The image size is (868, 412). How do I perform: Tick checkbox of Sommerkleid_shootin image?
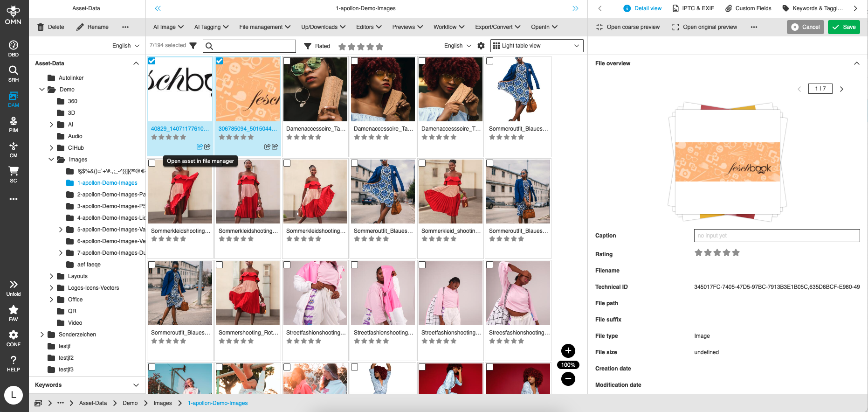tap(422, 163)
